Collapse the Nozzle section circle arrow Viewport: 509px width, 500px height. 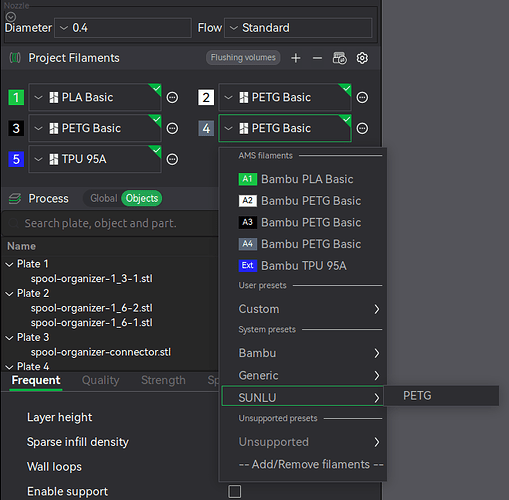click(x=11, y=16)
